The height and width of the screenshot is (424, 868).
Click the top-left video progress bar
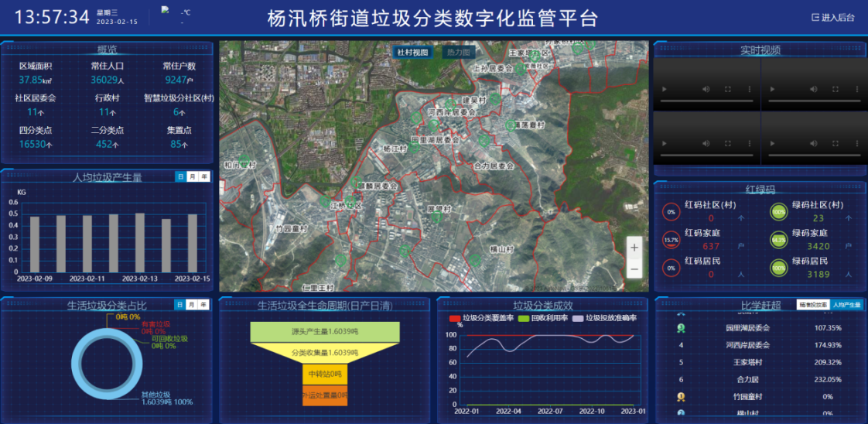(707, 101)
